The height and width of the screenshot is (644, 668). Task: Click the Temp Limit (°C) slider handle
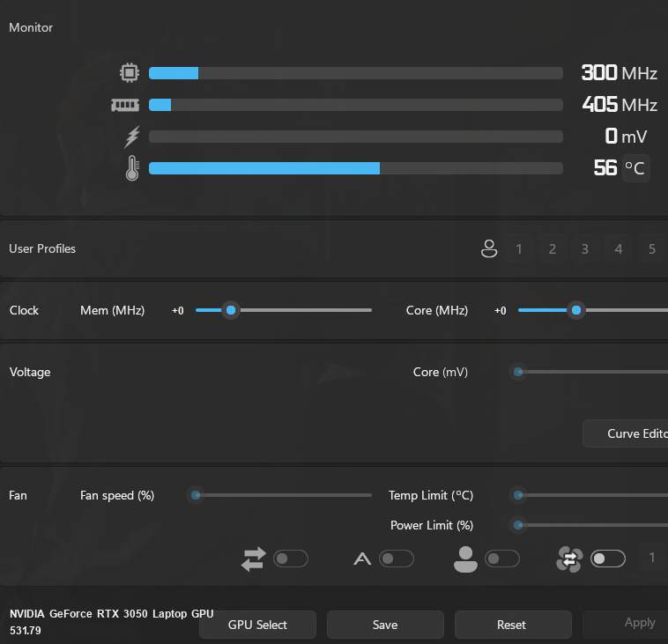[518, 495]
